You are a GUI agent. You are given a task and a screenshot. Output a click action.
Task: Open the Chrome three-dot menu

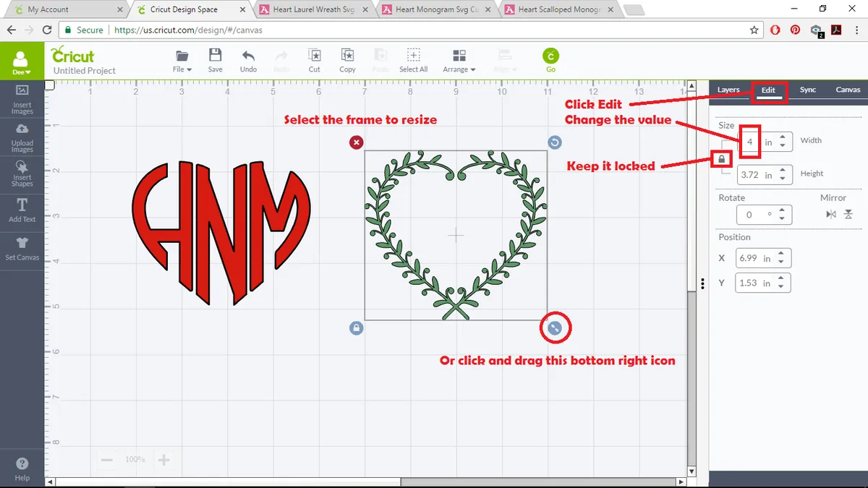856,30
